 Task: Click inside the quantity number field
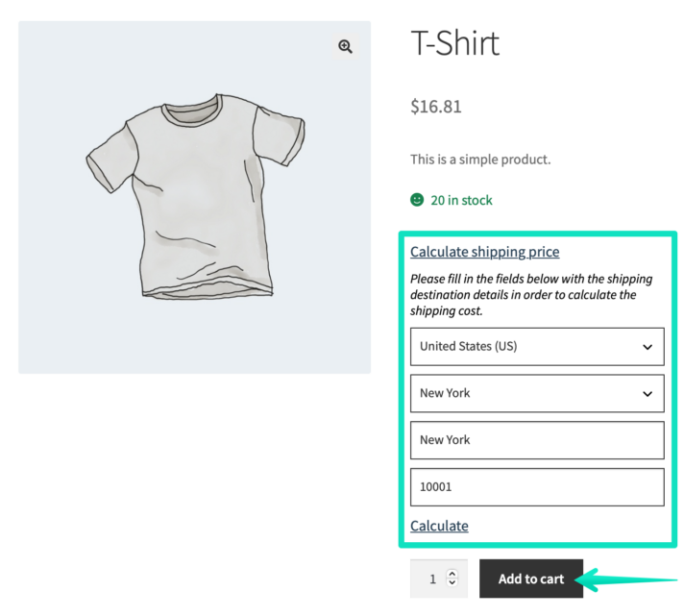click(430, 579)
